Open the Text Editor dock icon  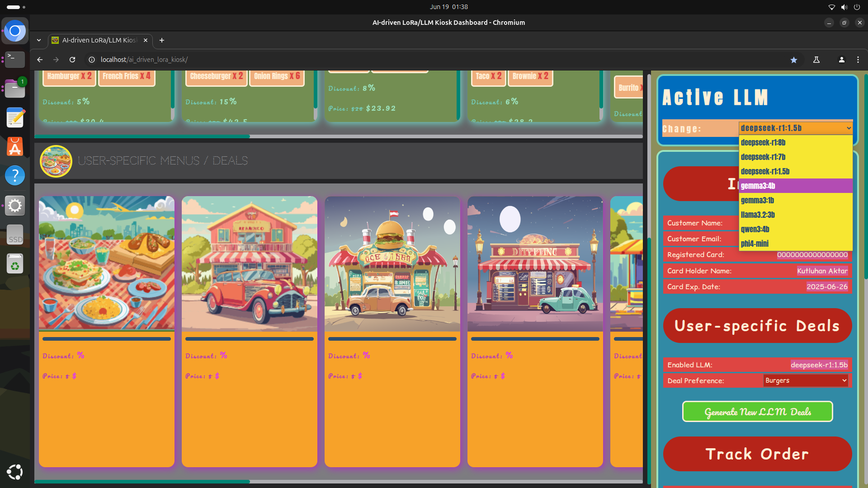coord(15,118)
